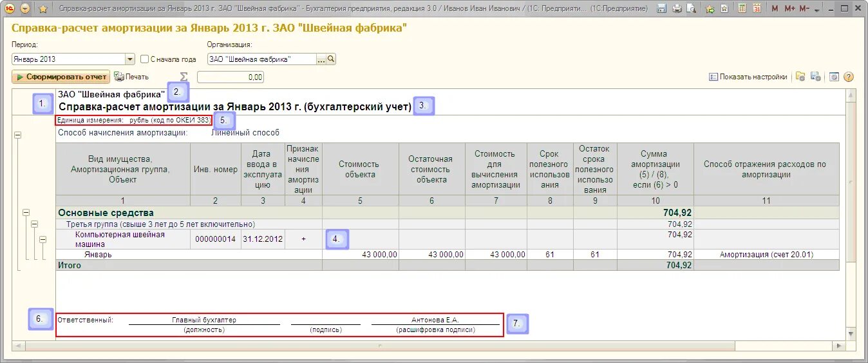Select the 'Компьютерная швейная машина' cell
868x363 pixels.
(x=123, y=239)
